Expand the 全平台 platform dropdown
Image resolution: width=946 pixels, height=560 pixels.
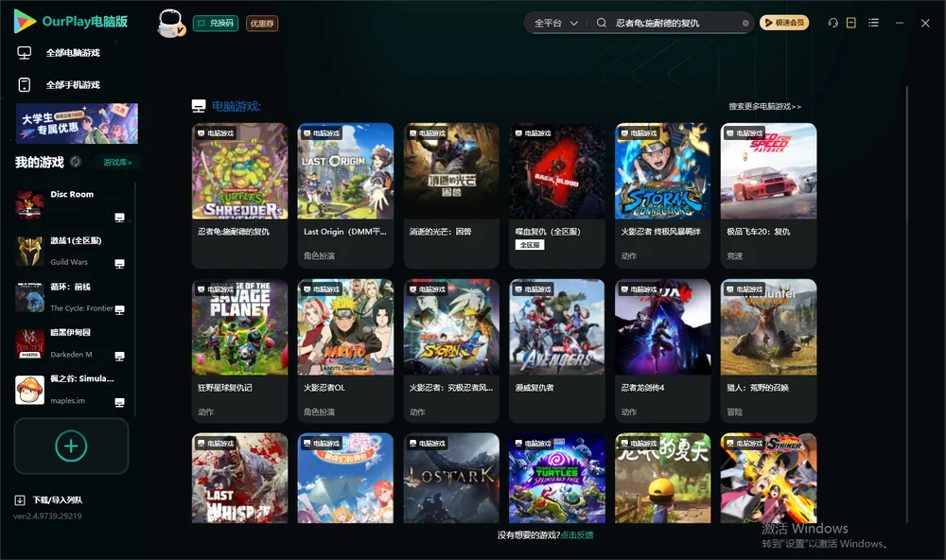556,23
